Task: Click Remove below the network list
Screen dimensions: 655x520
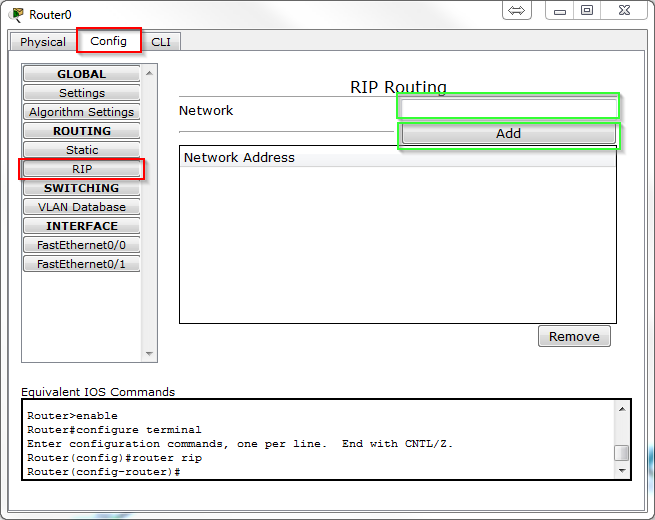Action: [x=574, y=336]
